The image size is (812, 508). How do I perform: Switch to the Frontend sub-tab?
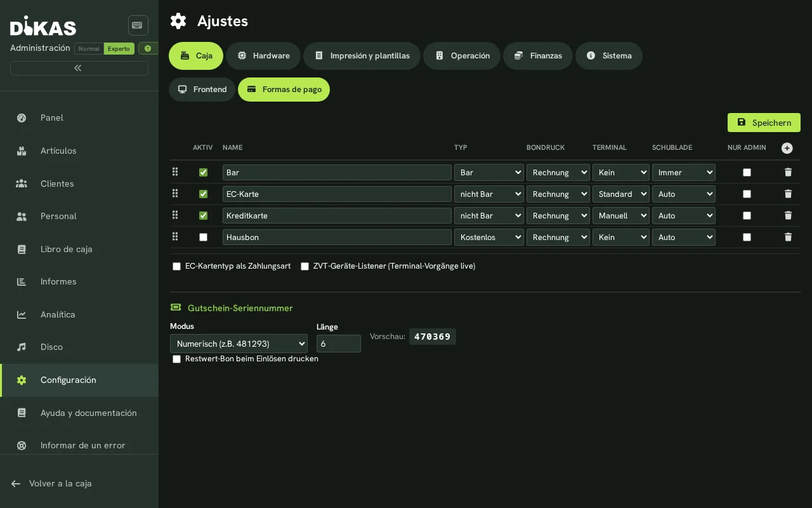(x=202, y=90)
